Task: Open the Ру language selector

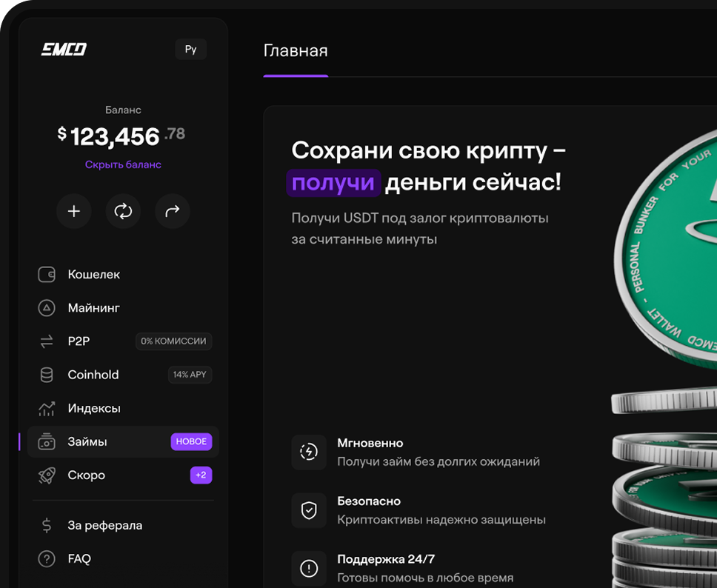Action: click(x=190, y=50)
